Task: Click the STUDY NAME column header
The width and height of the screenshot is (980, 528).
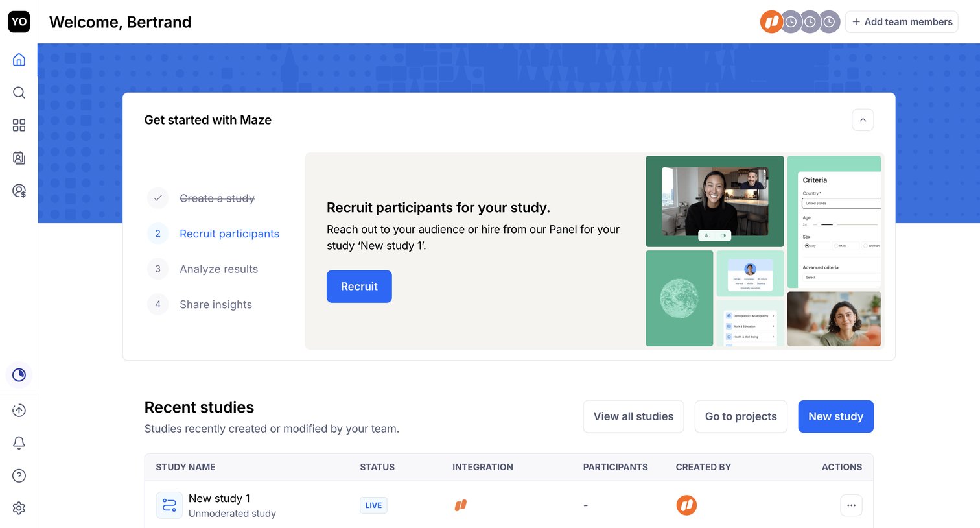Action: point(185,467)
